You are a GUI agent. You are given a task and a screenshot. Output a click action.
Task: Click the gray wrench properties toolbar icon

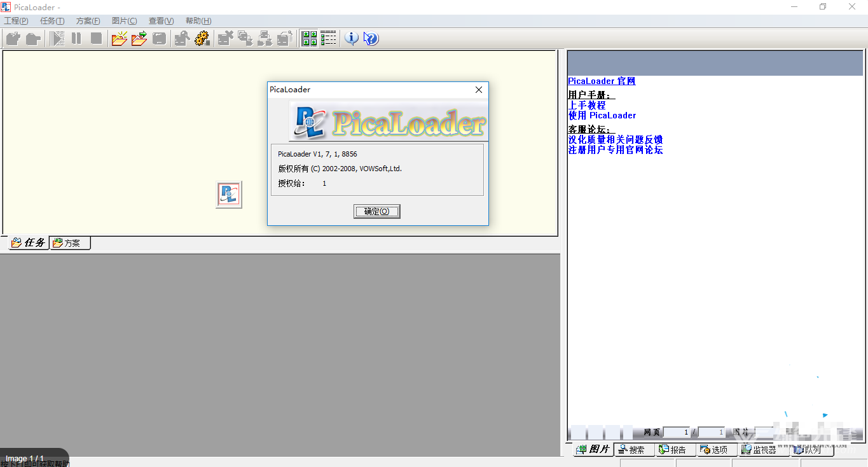coord(182,38)
